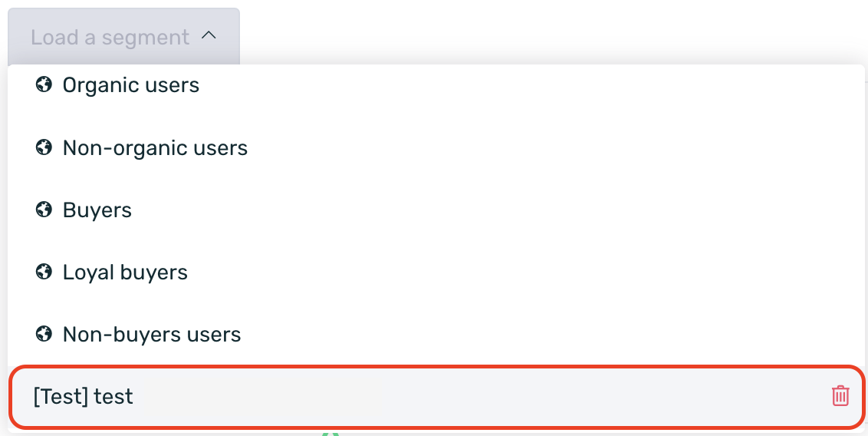Viewport: 868px width, 436px height.
Task: Select the Organic users segment
Action: pos(130,84)
